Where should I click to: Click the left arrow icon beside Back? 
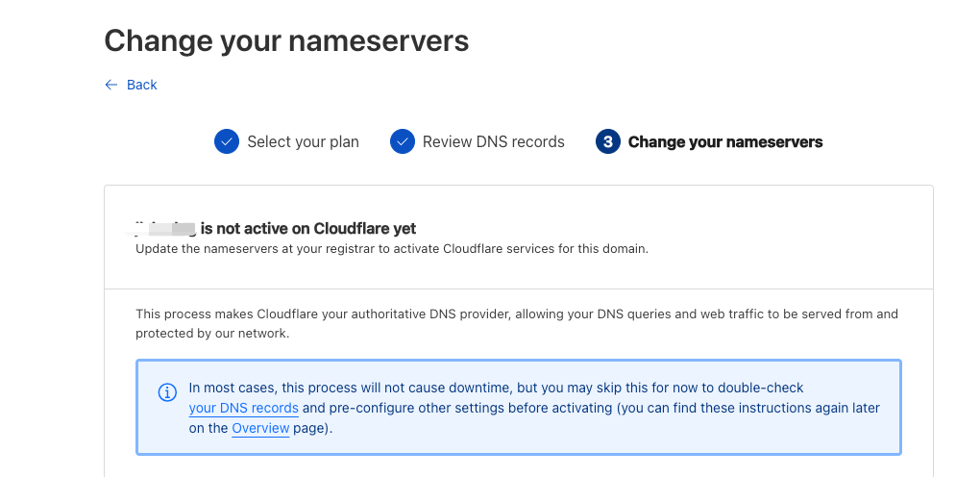tap(111, 85)
